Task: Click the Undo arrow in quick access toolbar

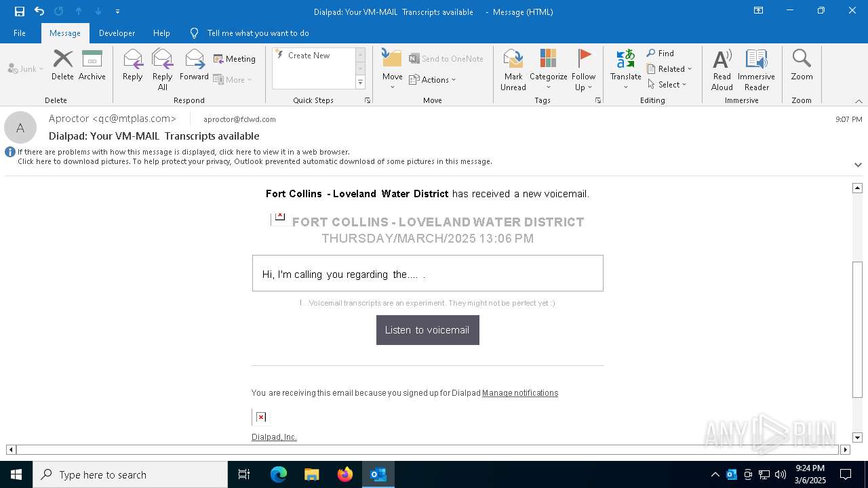Action: pos(39,12)
